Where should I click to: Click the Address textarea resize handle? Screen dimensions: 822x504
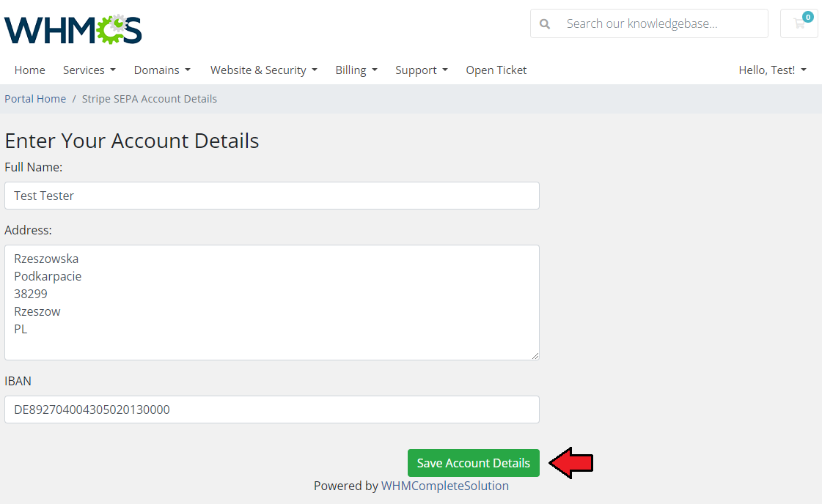coord(535,356)
